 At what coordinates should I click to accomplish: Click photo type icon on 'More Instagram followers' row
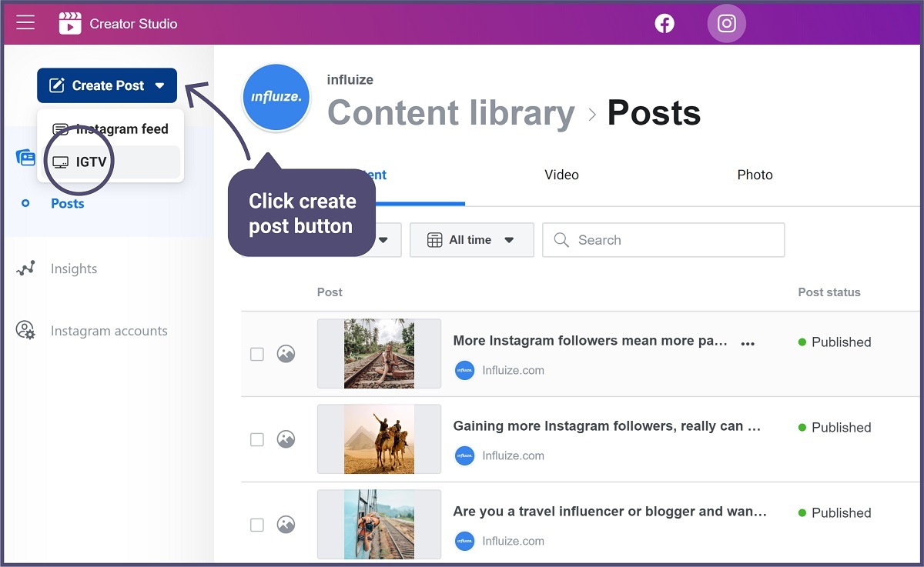[x=286, y=354]
